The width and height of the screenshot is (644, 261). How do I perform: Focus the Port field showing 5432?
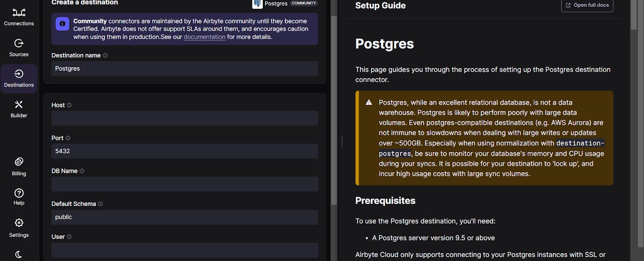pos(185,151)
